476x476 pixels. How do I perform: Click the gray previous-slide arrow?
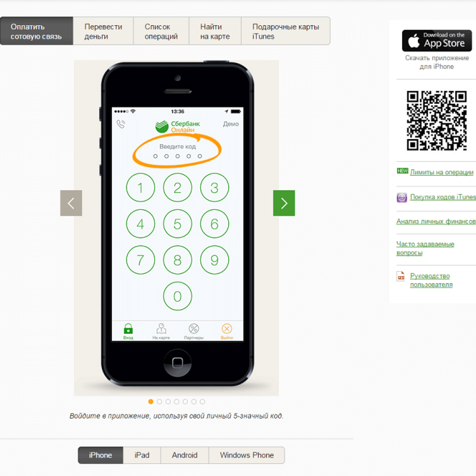coord(71,203)
